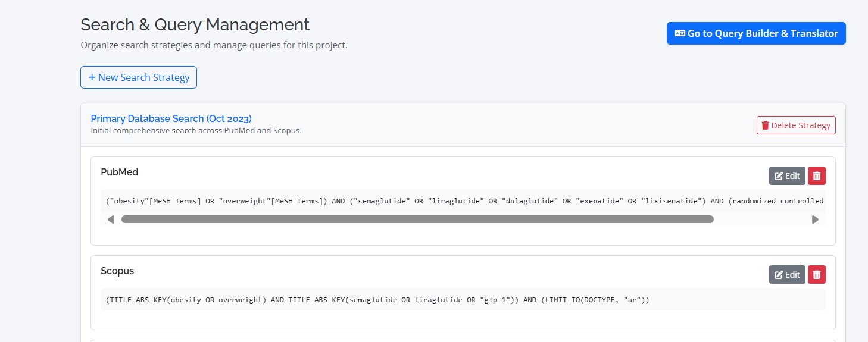Click empty scrollbar track right of thumb
This screenshot has height=342, width=868.
point(762,219)
